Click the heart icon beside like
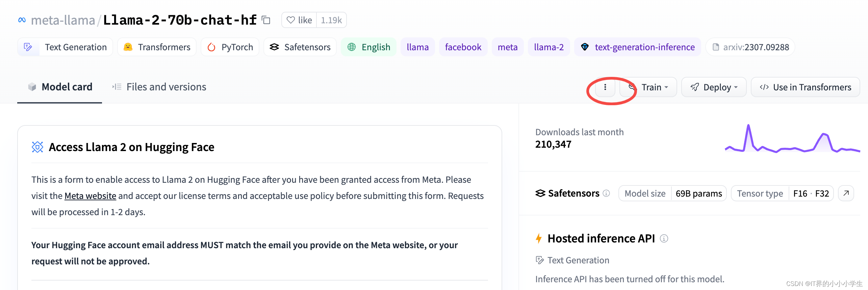This screenshot has width=868, height=290. pos(290,20)
